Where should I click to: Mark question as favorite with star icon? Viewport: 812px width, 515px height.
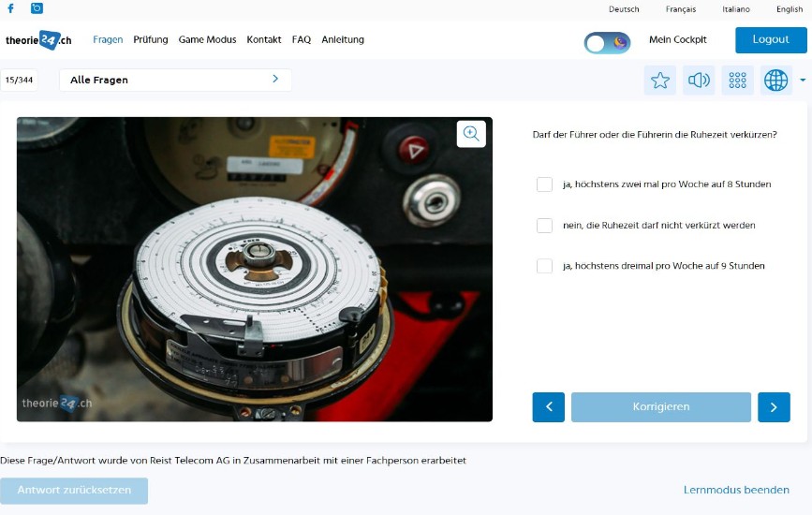tap(659, 81)
